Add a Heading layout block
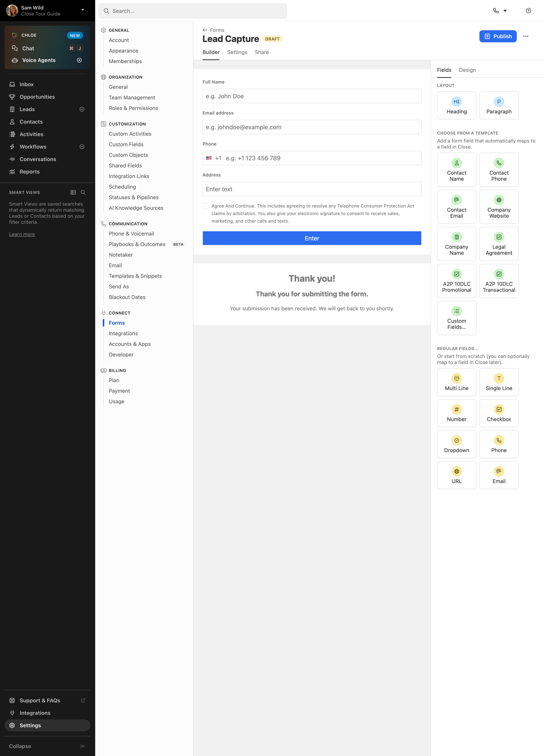Screen dimensions: 544x756 456,105
